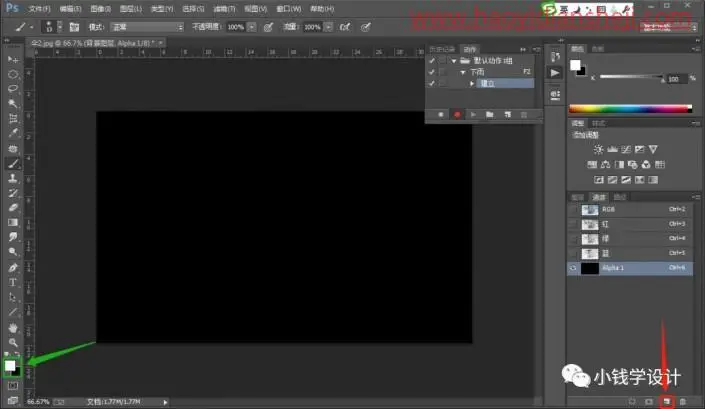Screen dimensions: 705x409
Task: Select the Lasso tool
Action: (13, 89)
